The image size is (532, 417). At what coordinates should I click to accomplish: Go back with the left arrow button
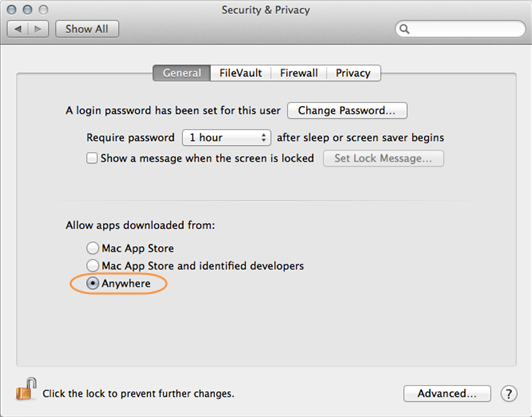tap(18, 29)
